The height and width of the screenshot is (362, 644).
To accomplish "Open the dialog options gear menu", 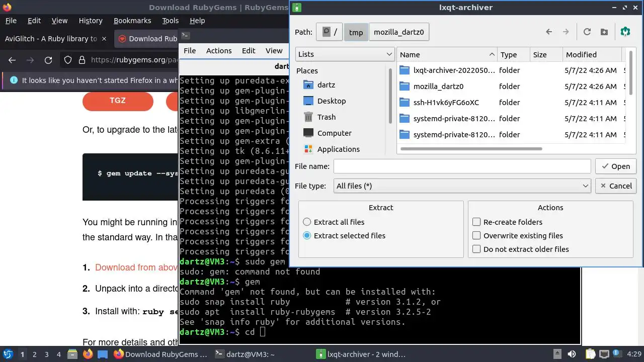I will [625, 32].
